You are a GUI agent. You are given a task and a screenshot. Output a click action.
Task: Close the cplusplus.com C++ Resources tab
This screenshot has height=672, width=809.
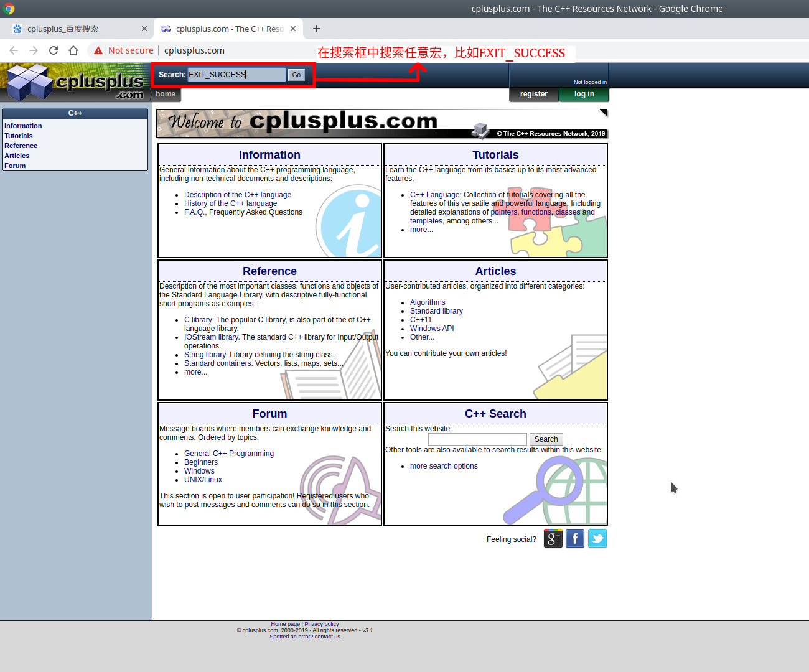pyautogui.click(x=293, y=29)
